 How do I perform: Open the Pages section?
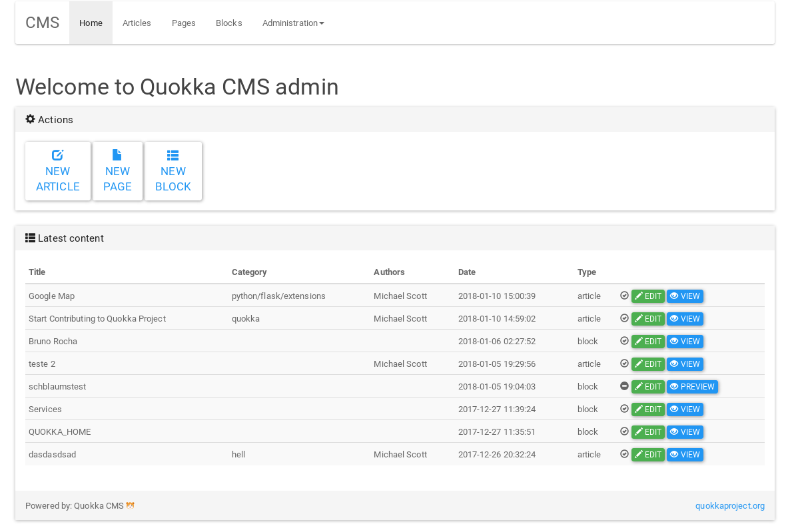(x=183, y=23)
